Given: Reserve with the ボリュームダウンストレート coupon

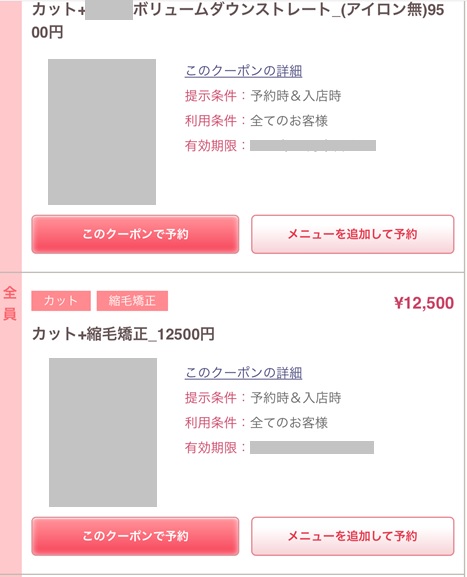Looking at the screenshot, I should (135, 234).
